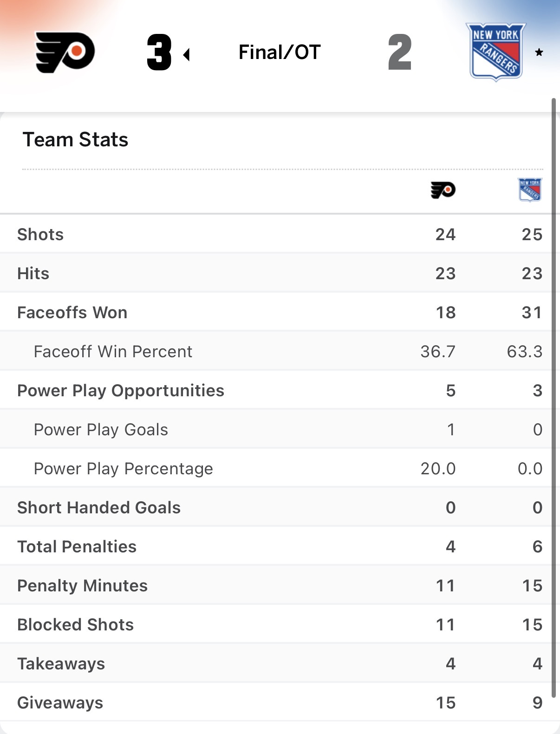The image size is (560, 734).
Task: Click the winner arrow next to score 3
Action: pyautogui.click(x=187, y=55)
